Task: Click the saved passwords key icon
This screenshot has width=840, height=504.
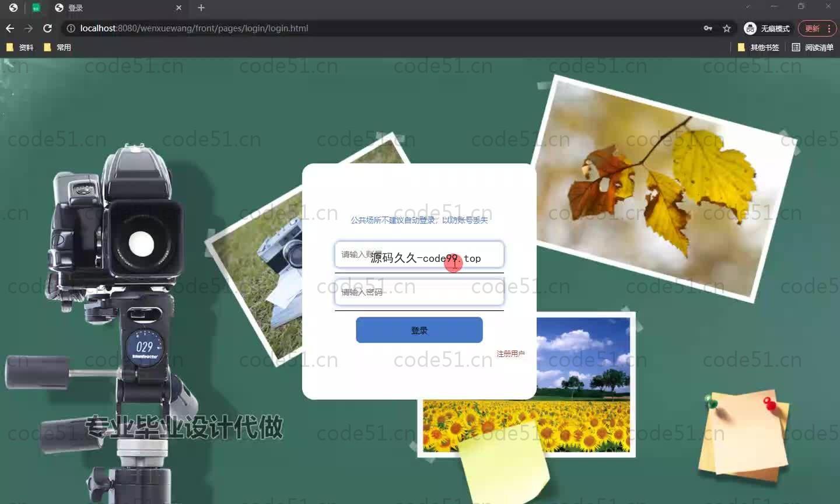Action: [x=708, y=28]
